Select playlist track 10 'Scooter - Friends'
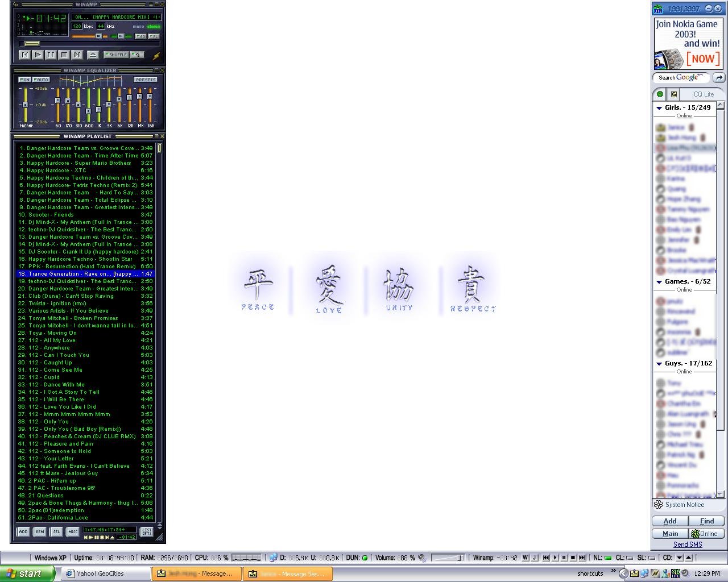The image size is (728, 582). [85, 214]
